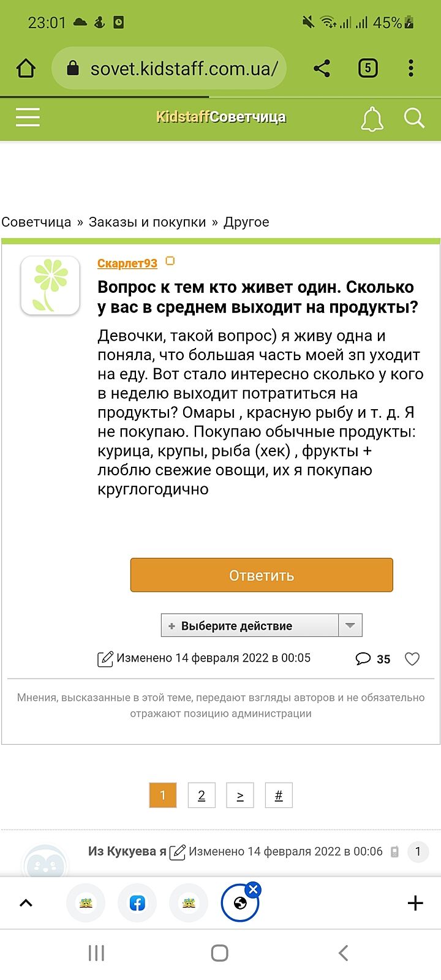The height and width of the screenshot is (980, 441).
Task: Open notifications bell
Action: click(372, 118)
